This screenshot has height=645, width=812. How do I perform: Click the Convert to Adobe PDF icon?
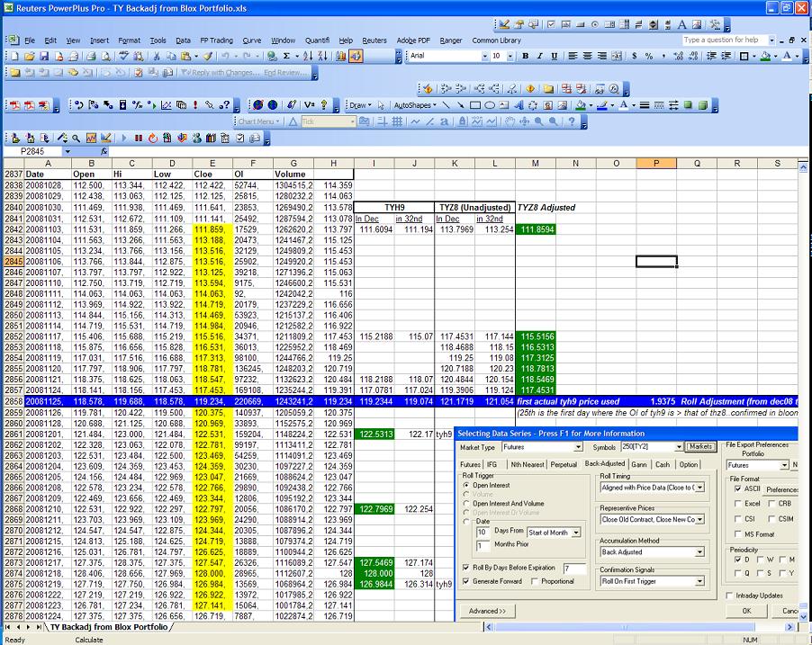14,104
